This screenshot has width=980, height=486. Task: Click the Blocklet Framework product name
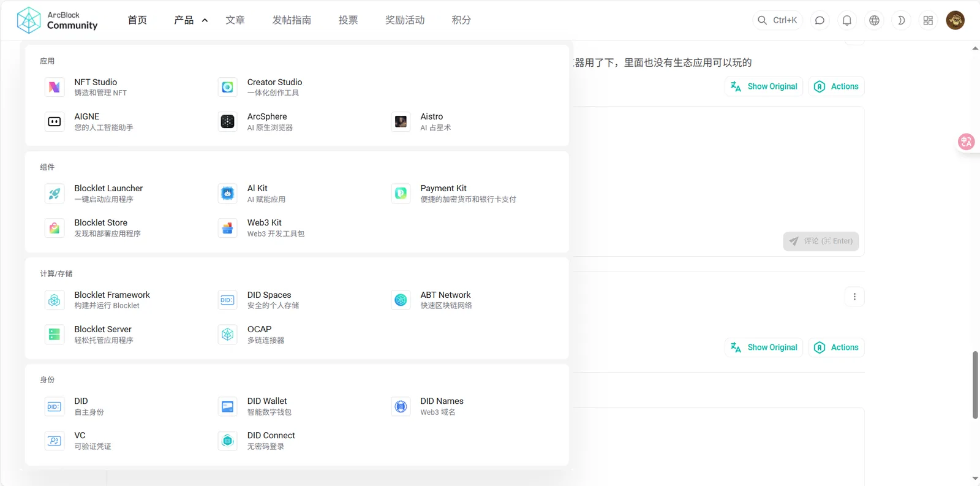click(x=112, y=295)
